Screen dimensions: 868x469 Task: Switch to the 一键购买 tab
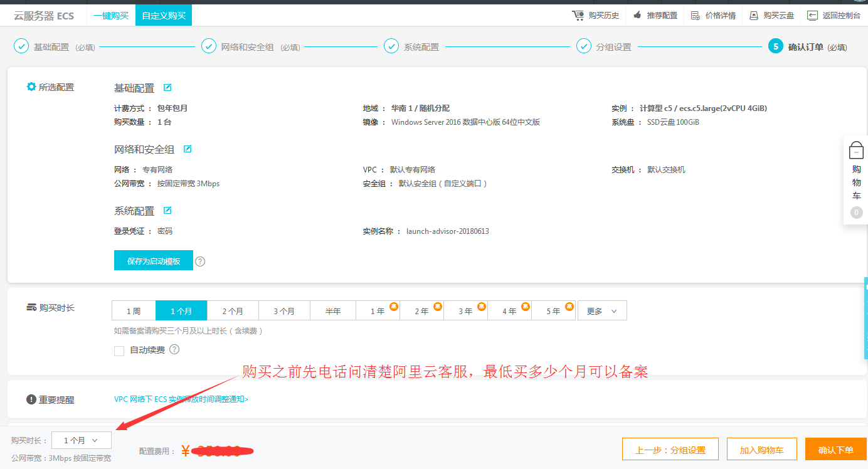click(111, 15)
